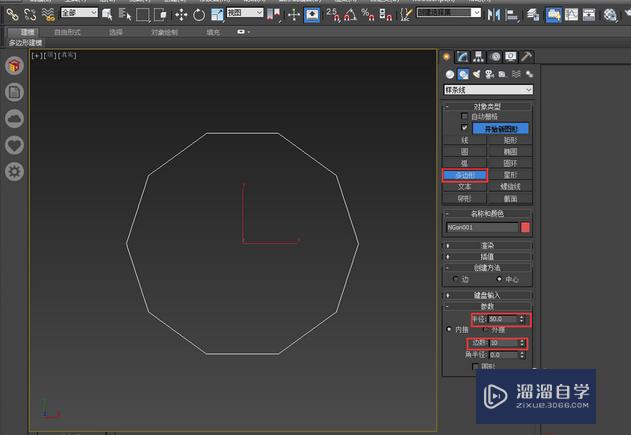The image size is (631, 435).
Task: Switch to the 选择 ribbon tab
Action: [x=115, y=32]
